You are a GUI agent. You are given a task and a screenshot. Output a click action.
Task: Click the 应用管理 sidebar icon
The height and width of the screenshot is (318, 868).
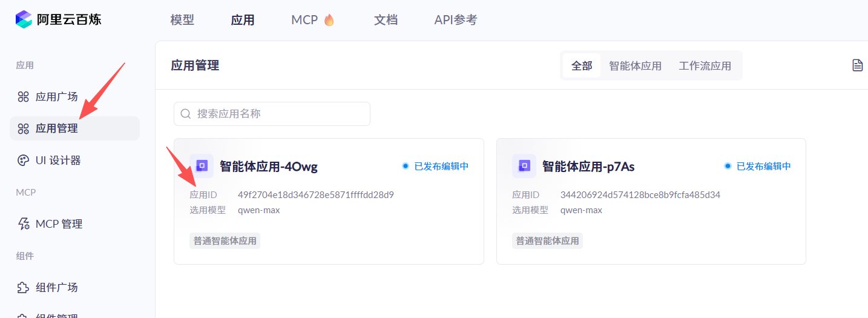click(23, 128)
